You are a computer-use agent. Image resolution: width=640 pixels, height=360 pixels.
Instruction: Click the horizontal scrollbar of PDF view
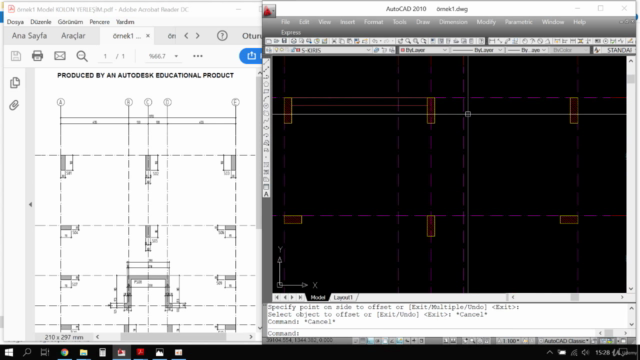click(174, 337)
